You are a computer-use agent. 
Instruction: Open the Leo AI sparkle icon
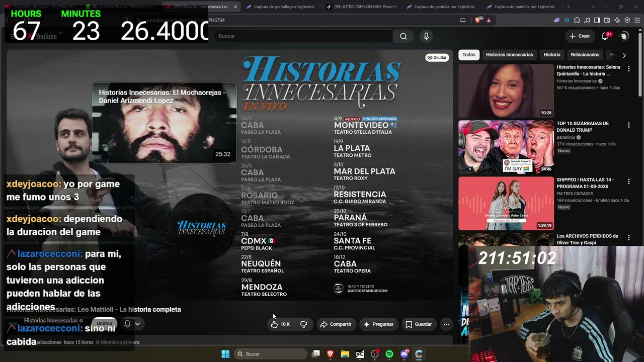tap(617, 20)
